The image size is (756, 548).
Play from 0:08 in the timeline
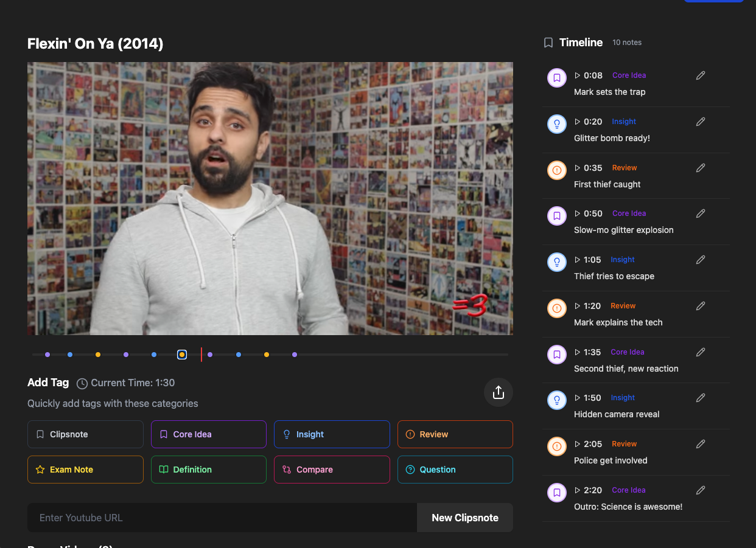pyautogui.click(x=589, y=75)
